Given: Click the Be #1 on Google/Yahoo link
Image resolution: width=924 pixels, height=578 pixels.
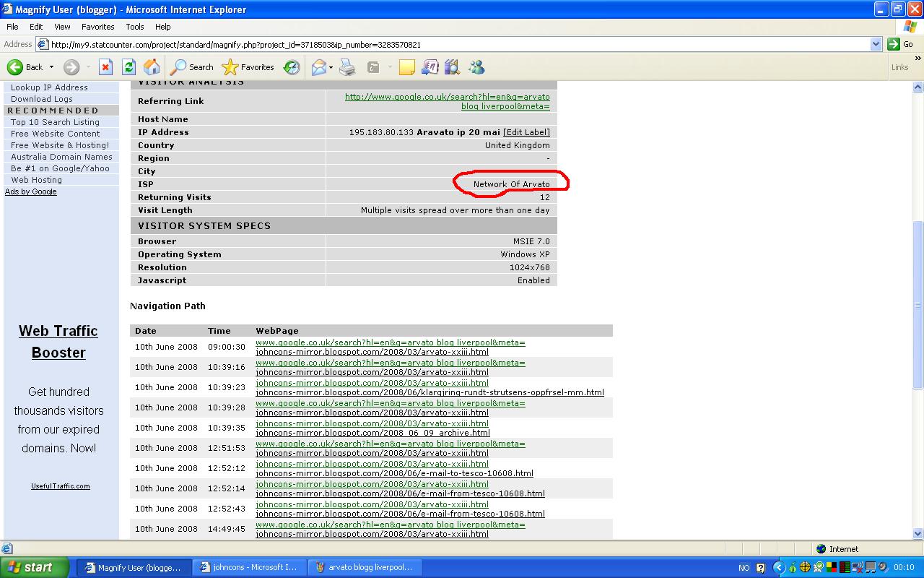Looking at the screenshot, I should click(x=60, y=168).
